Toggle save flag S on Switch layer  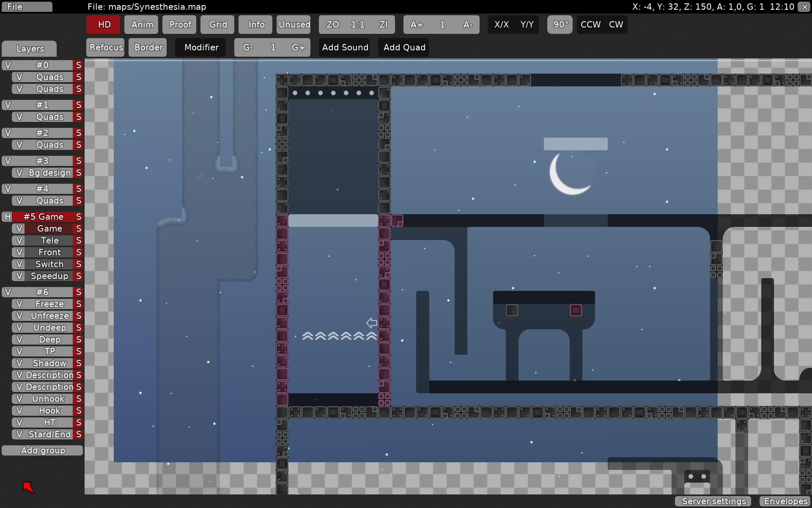pos(78,264)
